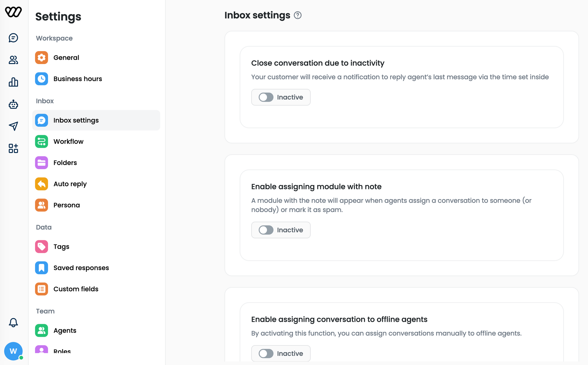The image size is (588, 365).
Task: Open the campaigns paper plane icon
Action: 13,126
